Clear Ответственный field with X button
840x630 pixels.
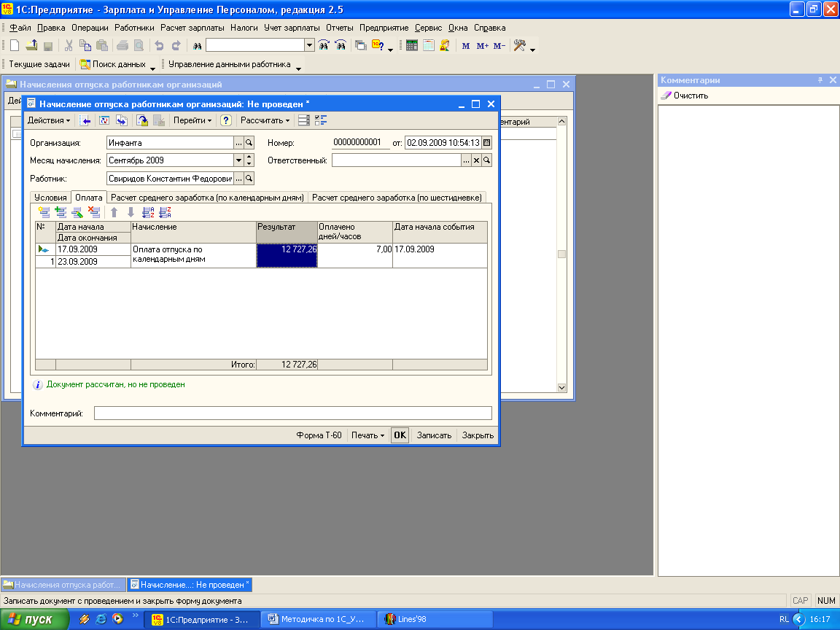[476, 160]
